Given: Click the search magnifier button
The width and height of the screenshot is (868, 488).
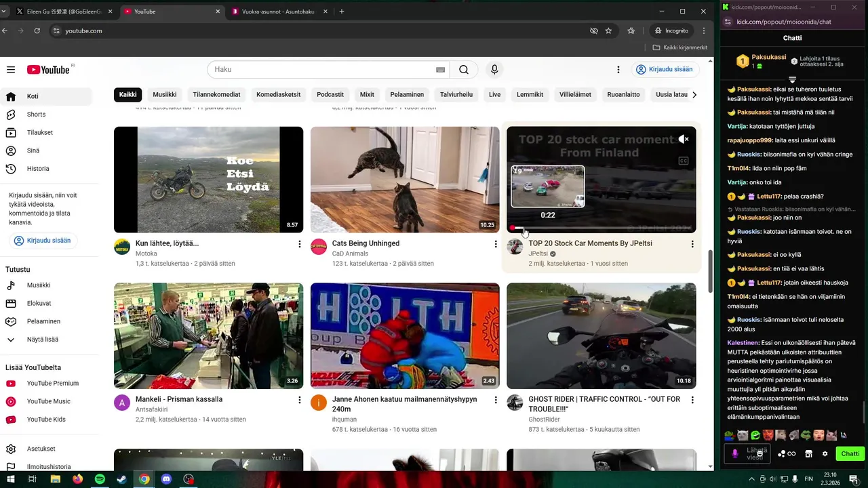Looking at the screenshot, I should (464, 70).
